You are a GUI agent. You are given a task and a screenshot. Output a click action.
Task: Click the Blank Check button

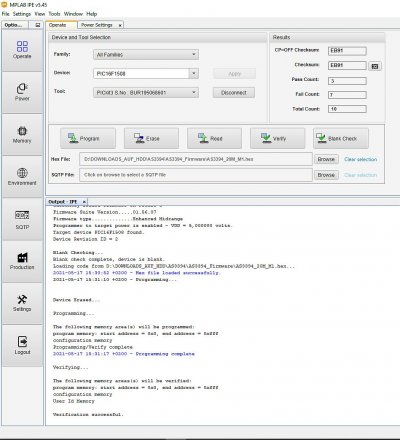point(341,138)
